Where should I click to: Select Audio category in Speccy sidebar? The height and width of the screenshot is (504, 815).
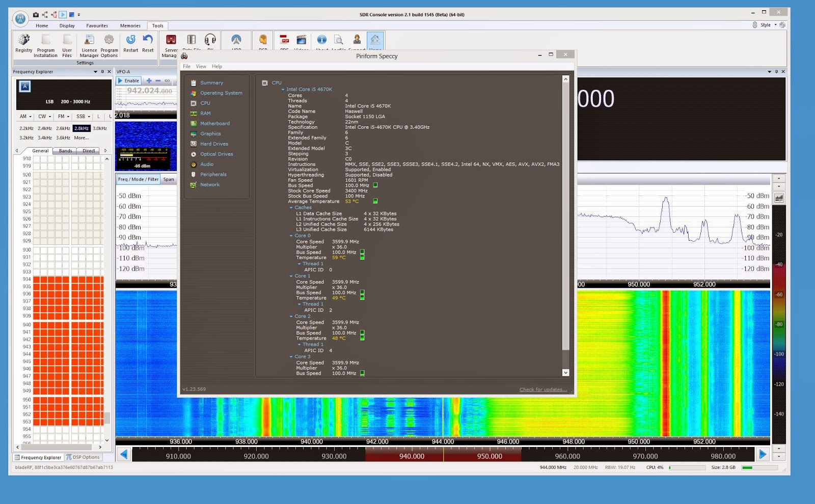point(206,164)
